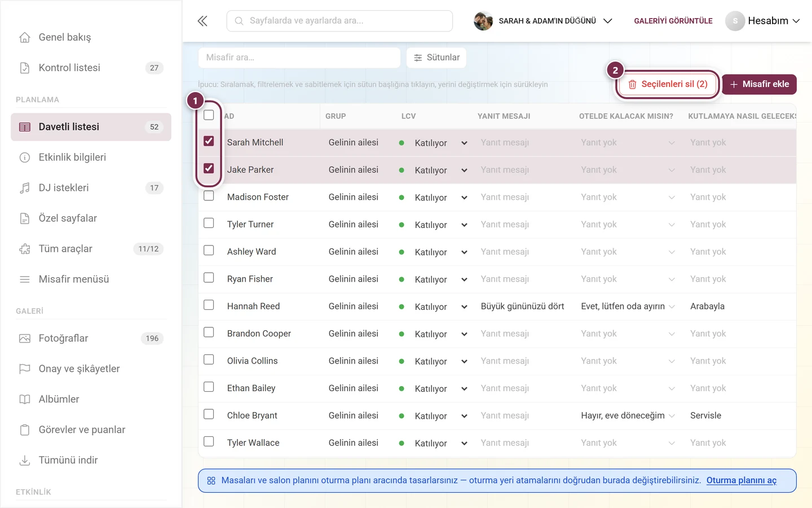Collapse the sidebar with double chevron icon
Image resolution: width=812 pixels, height=508 pixels.
[202, 21]
